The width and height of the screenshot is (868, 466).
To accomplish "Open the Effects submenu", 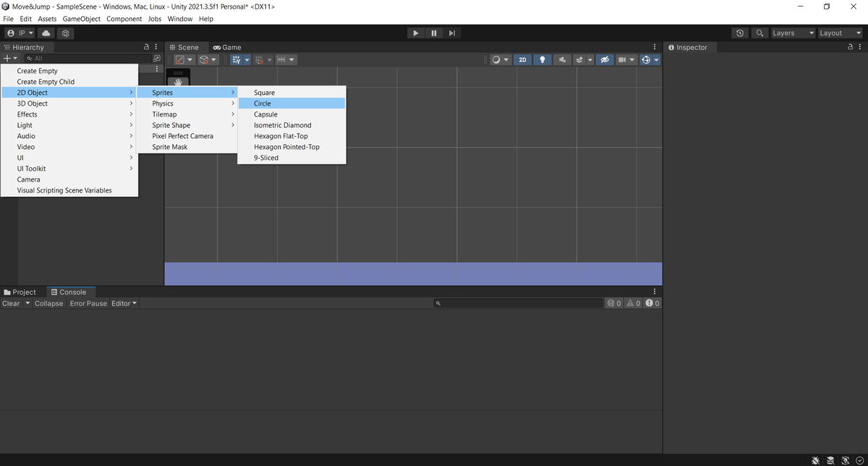I will coord(69,114).
